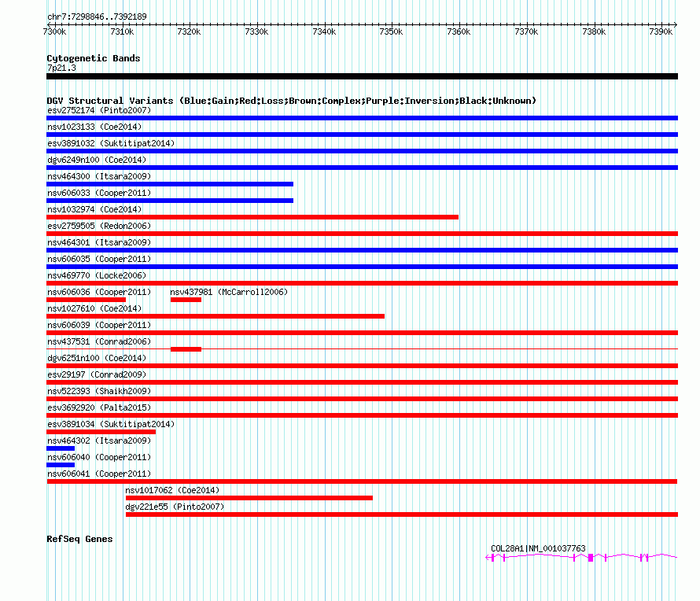
Task: Click the 7350k ruler tick label
Action: coord(391,31)
